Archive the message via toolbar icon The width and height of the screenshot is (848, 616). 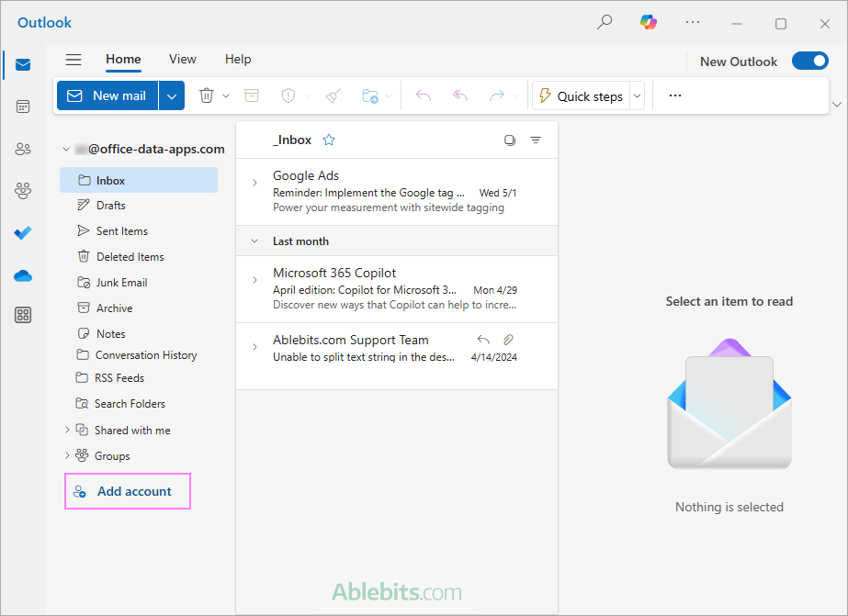[251, 95]
